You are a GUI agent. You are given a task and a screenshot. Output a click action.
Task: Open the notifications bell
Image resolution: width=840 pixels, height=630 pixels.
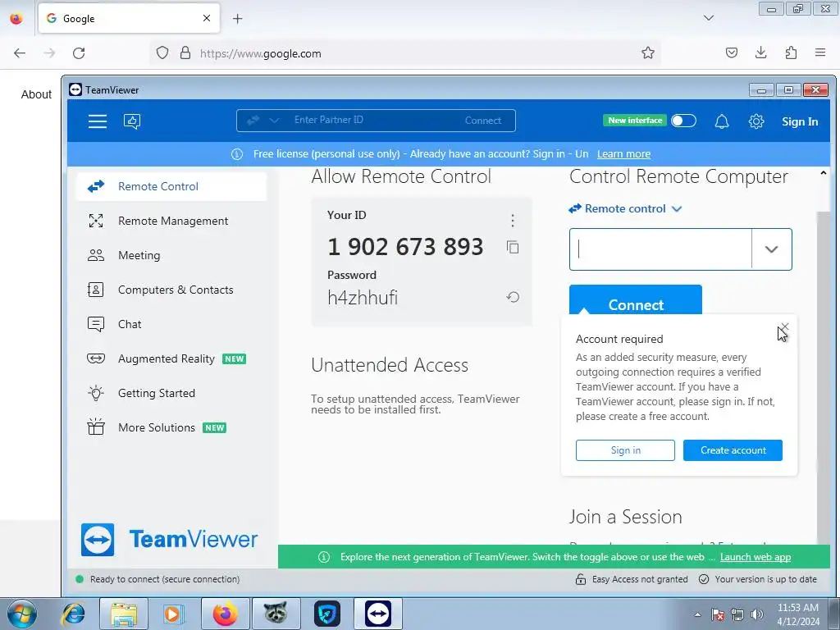tap(722, 121)
